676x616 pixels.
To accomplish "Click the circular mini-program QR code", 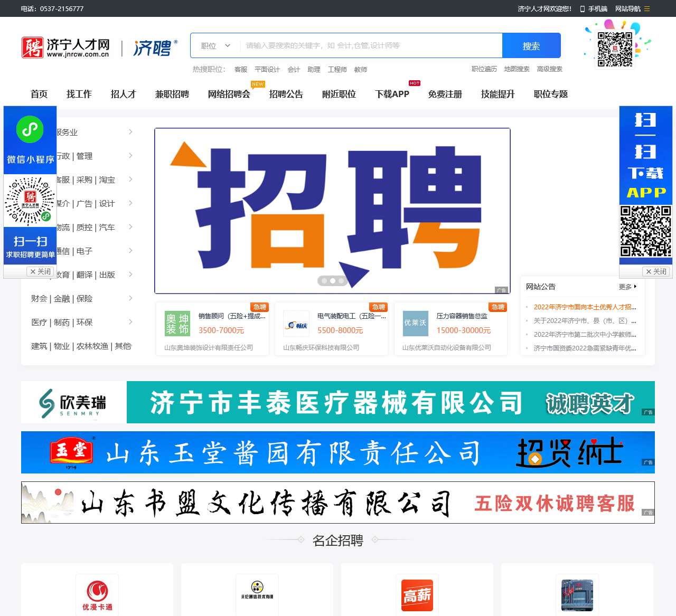I will [30, 201].
